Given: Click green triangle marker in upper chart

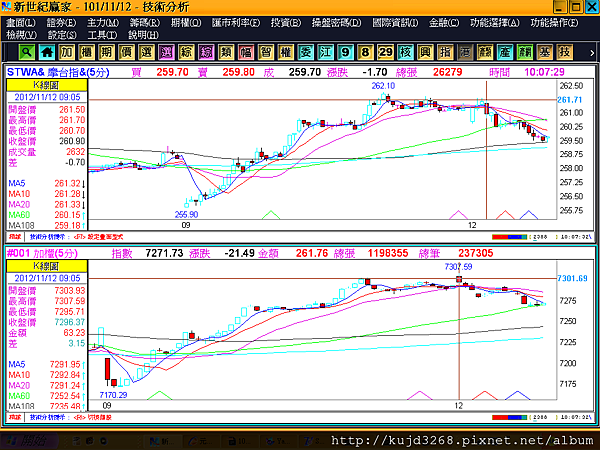Looking at the screenshot, I should pos(271,215).
